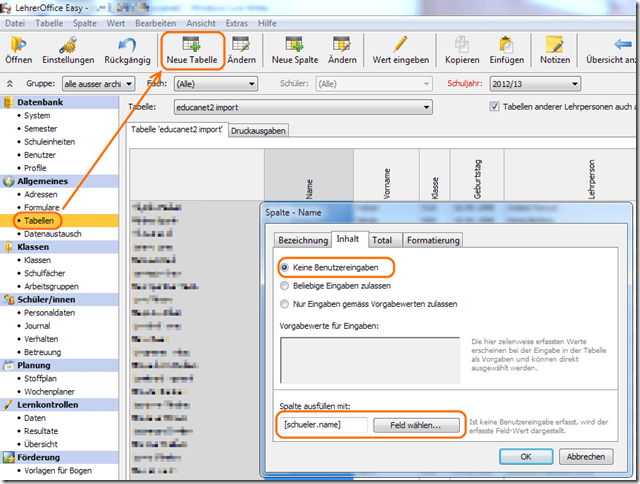Click the Öffnen toolbar icon
640x484 pixels.
[24, 45]
